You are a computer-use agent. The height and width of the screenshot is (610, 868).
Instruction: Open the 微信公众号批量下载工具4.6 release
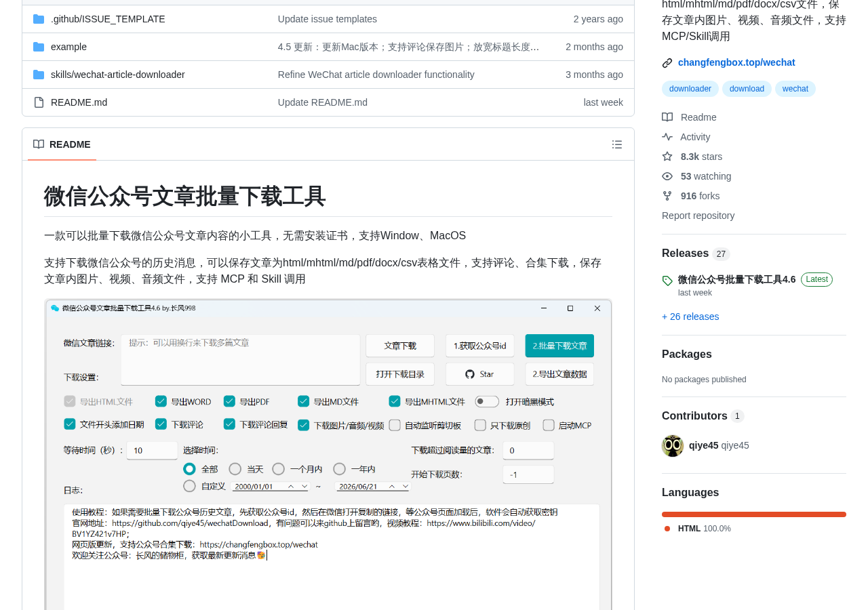point(737,279)
